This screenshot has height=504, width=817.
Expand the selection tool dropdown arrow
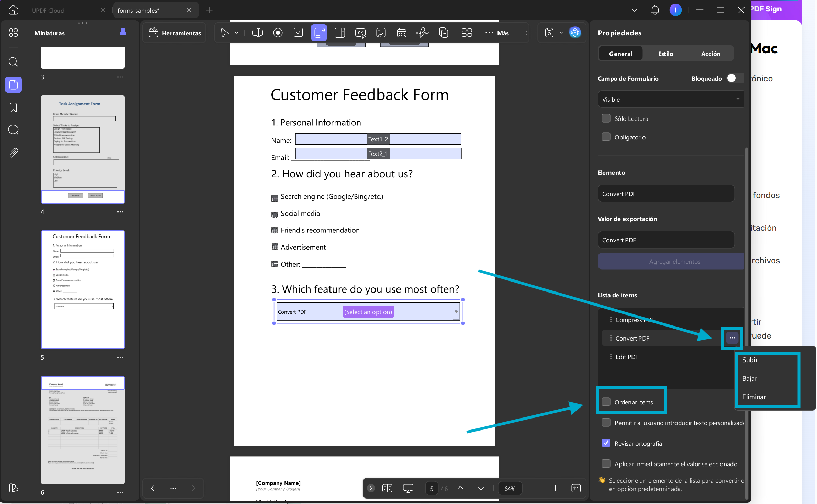[236, 33]
